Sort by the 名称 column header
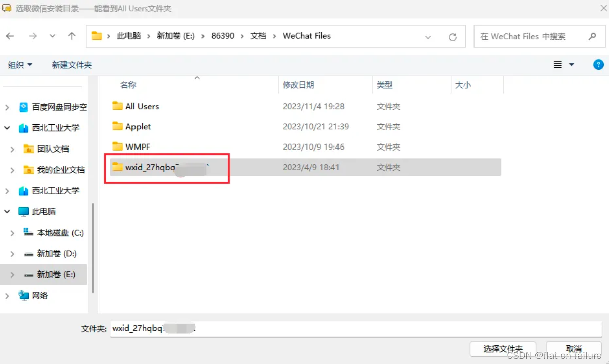This screenshot has height=364, width=609. pyautogui.click(x=128, y=85)
